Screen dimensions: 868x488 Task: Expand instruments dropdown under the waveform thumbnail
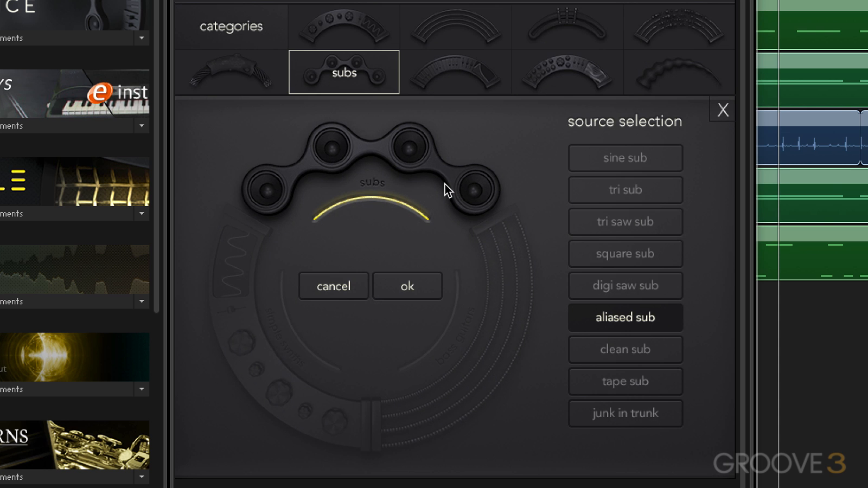click(x=142, y=301)
